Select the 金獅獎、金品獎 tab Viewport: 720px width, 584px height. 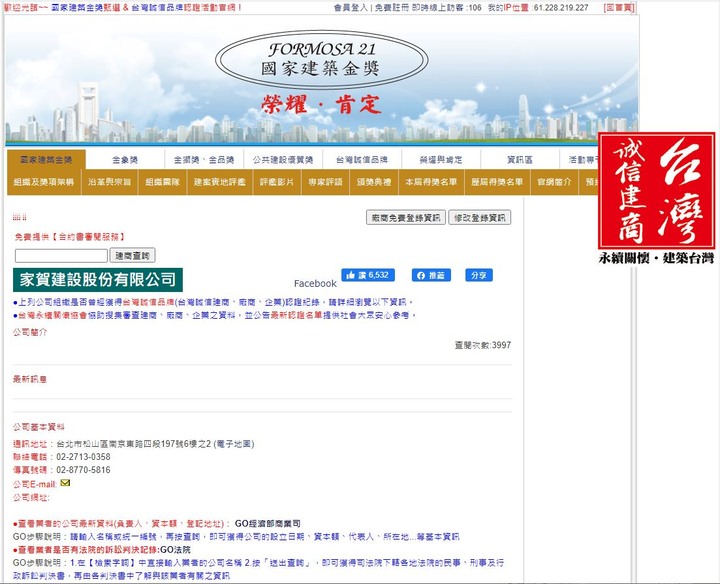point(204,160)
